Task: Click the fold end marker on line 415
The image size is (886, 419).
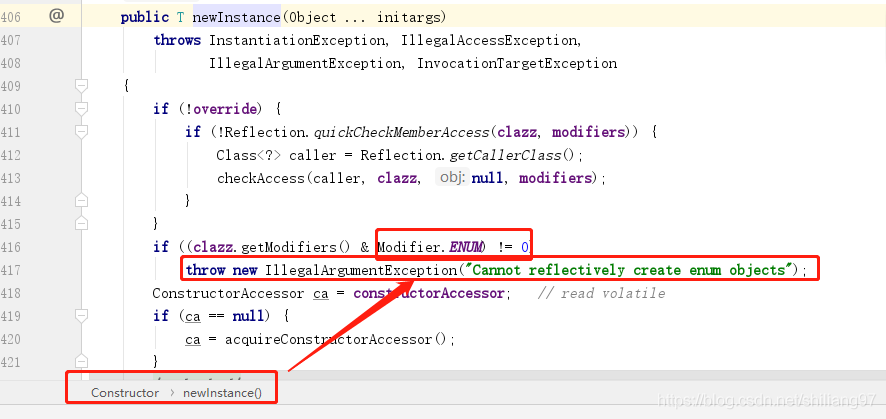Action: click(x=82, y=224)
